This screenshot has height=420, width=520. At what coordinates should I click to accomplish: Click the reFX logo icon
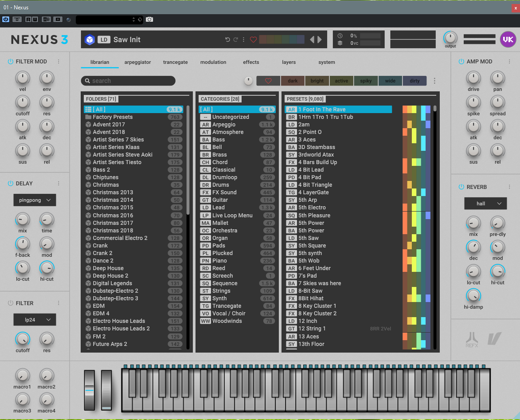[x=472, y=339]
